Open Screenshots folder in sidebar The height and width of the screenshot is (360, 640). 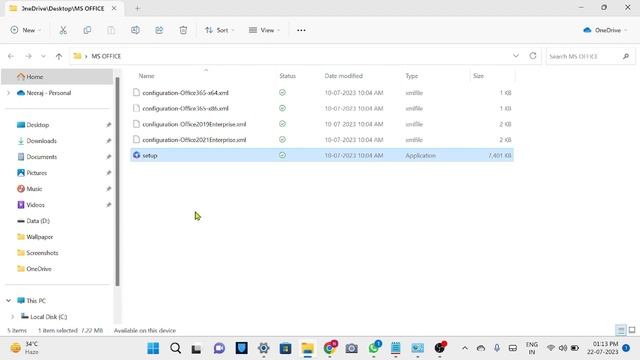click(x=42, y=253)
